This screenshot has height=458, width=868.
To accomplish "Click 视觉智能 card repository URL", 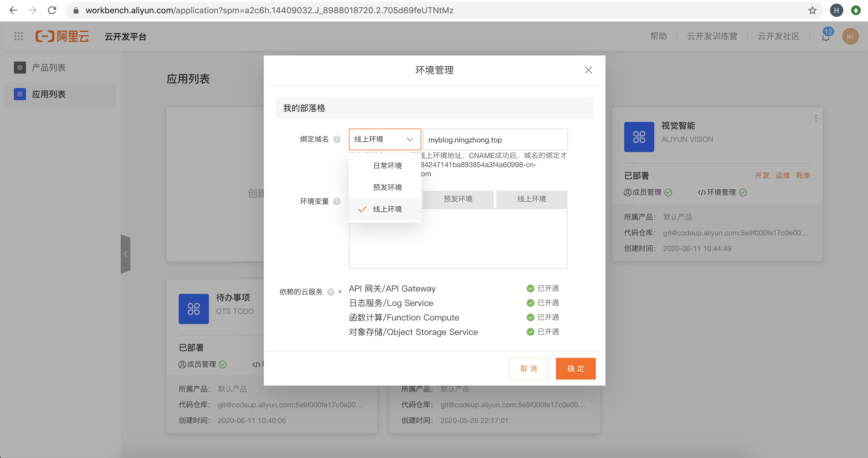I will (x=736, y=233).
